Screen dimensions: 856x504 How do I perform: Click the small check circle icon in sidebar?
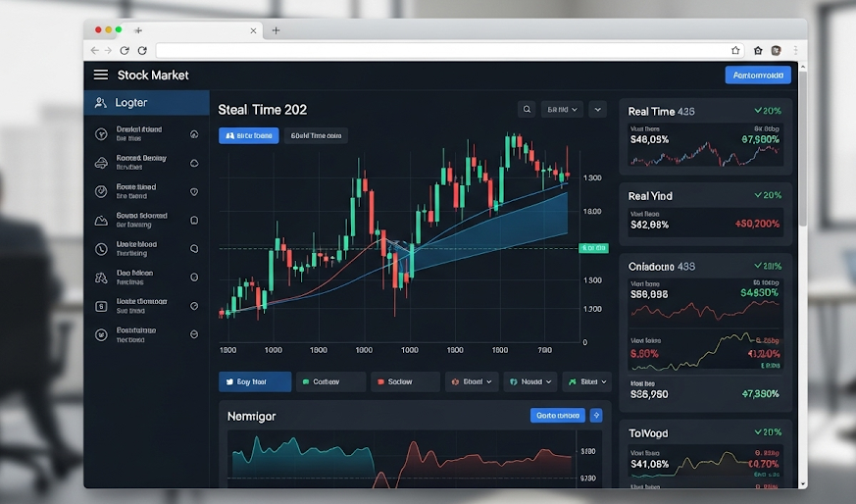(x=194, y=306)
